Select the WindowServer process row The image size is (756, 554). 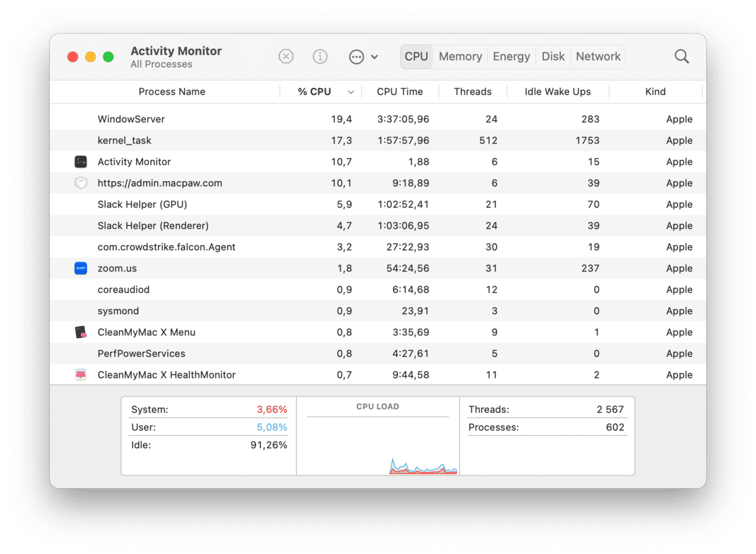tap(378, 119)
